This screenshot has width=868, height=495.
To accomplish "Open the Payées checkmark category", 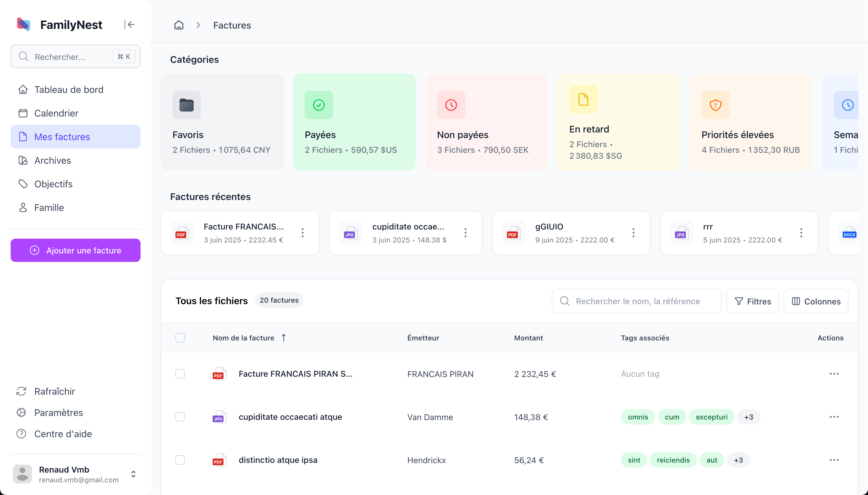I will [354, 122].
